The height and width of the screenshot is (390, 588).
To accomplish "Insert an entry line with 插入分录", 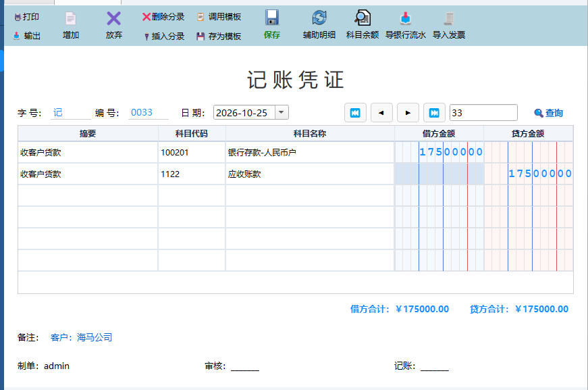I will [x=164, y=36].
